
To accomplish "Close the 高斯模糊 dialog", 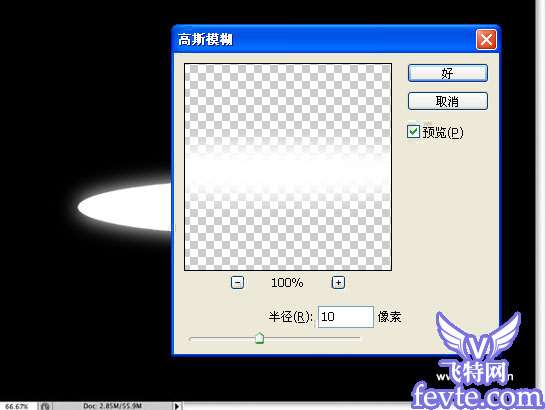I will tap(486, 40).
